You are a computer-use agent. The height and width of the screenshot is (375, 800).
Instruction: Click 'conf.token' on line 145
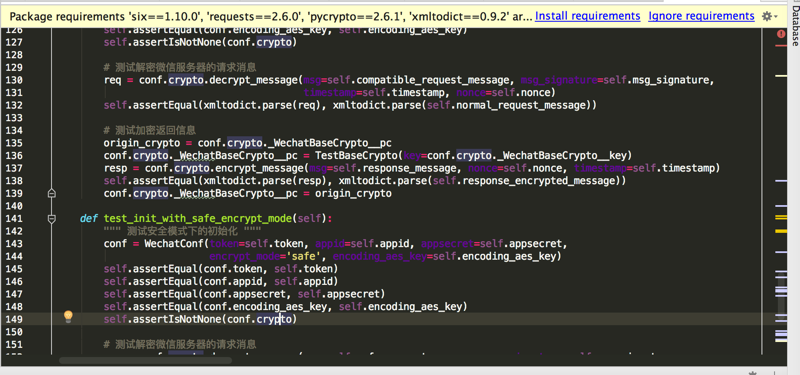point(233,268)
